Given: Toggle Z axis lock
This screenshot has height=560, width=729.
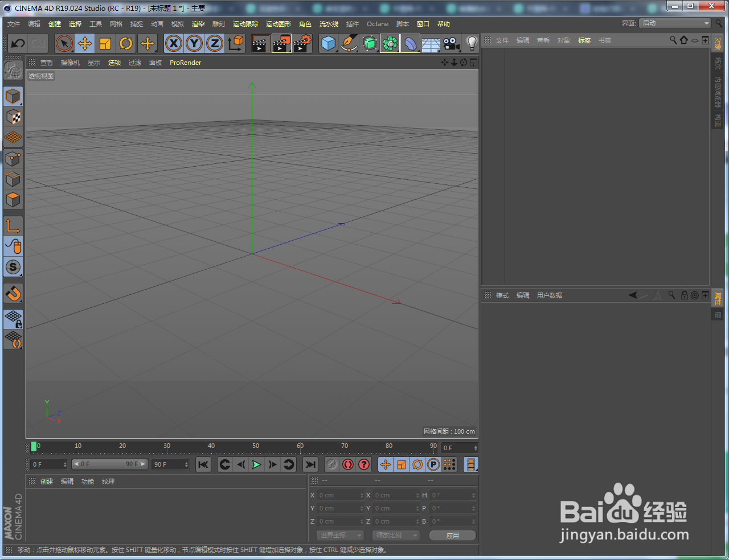Looking at the screenshot, I should [215, 43].
